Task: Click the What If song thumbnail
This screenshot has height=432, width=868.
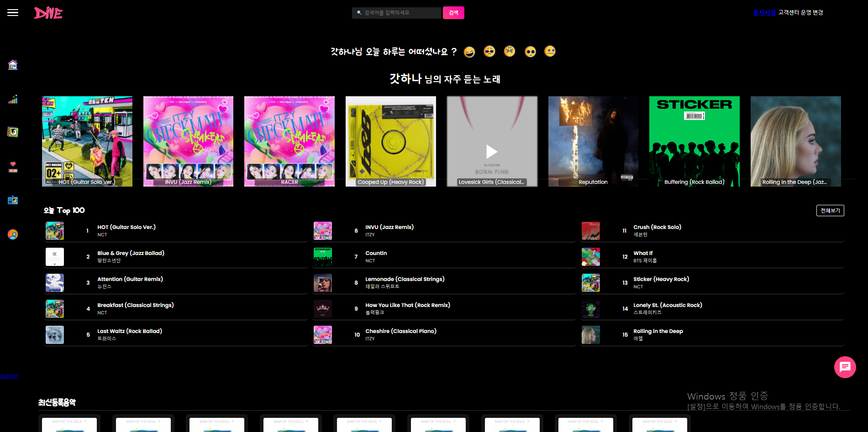Action: pos(591,257)
